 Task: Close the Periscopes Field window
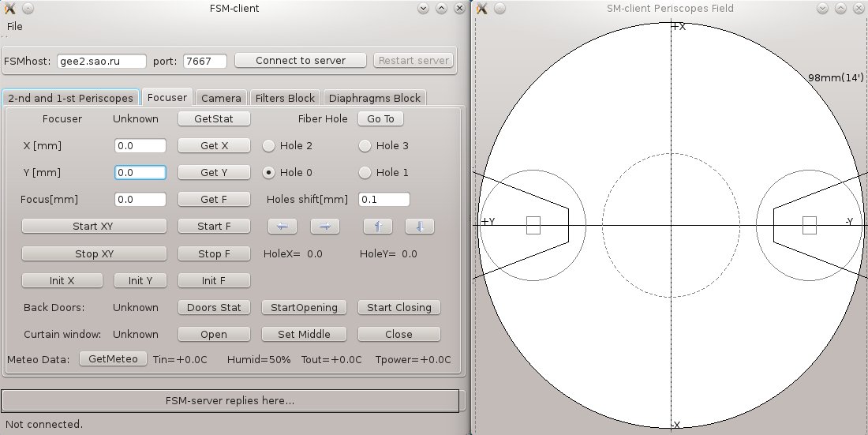[x=859, y=9]
